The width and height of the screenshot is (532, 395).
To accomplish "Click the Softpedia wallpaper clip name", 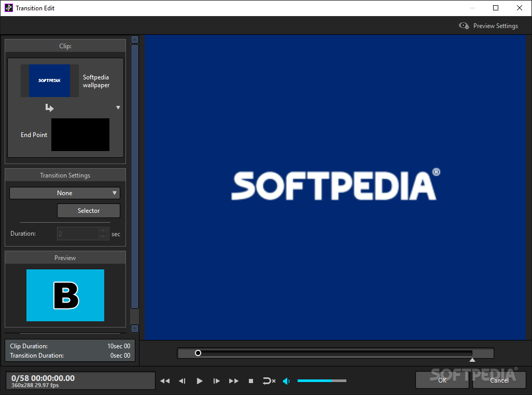I will pyautogui.click(x=96, y=81).
